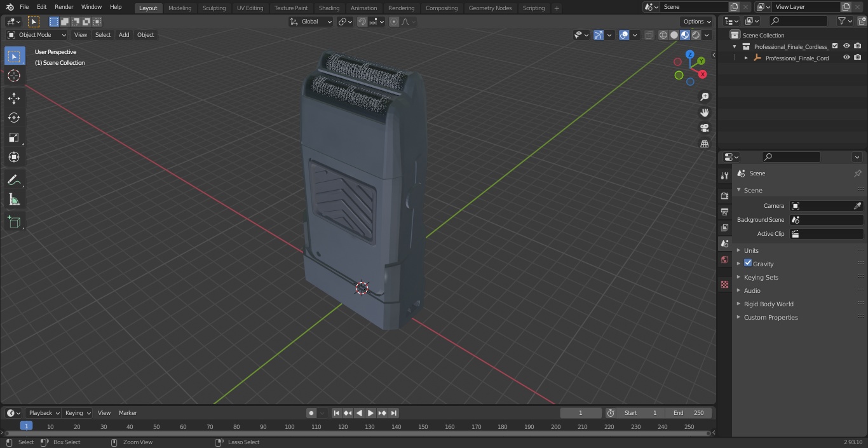Image resolution: width=868 pixels, height=448 pixels.
Task: Expand Professional_Finale_Cord tree item
Action: (x=746, y=58)
